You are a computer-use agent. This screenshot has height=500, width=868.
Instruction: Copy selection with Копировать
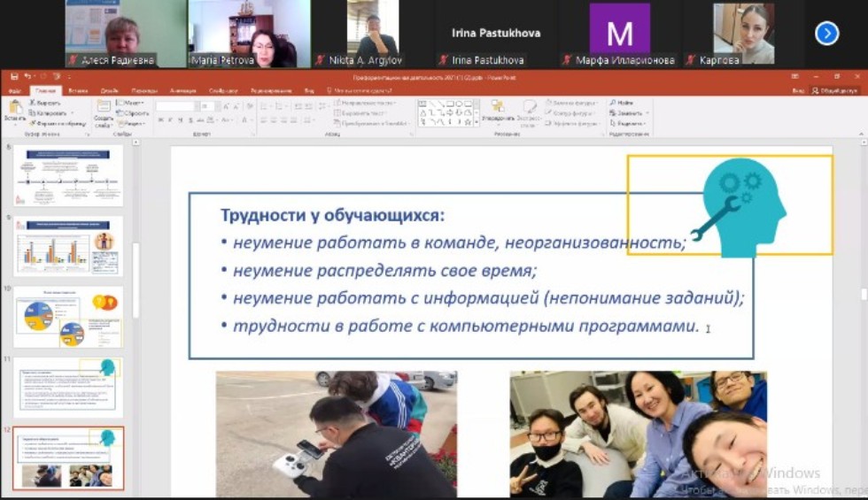(x=48, y=113)
